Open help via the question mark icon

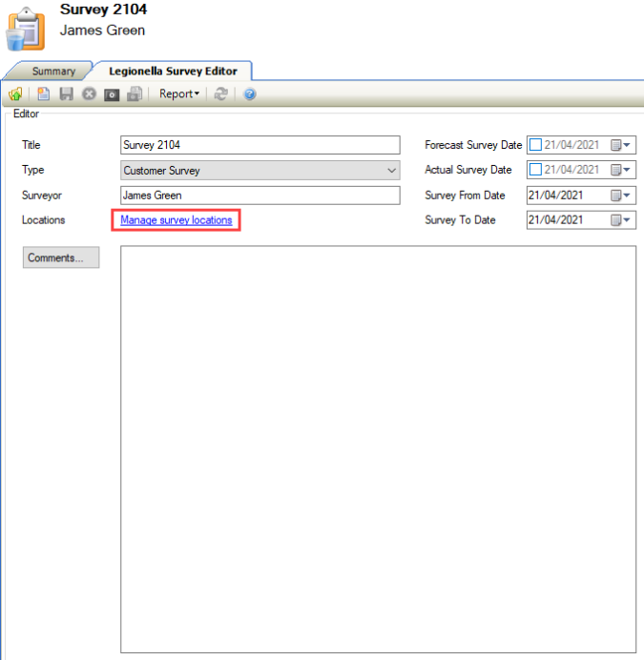[250, 94]
